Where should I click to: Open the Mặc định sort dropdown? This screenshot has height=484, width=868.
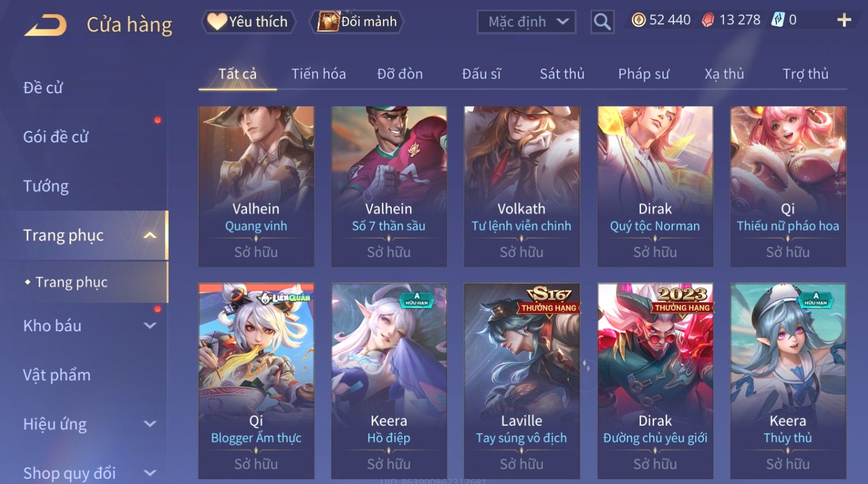click(526, 22)
